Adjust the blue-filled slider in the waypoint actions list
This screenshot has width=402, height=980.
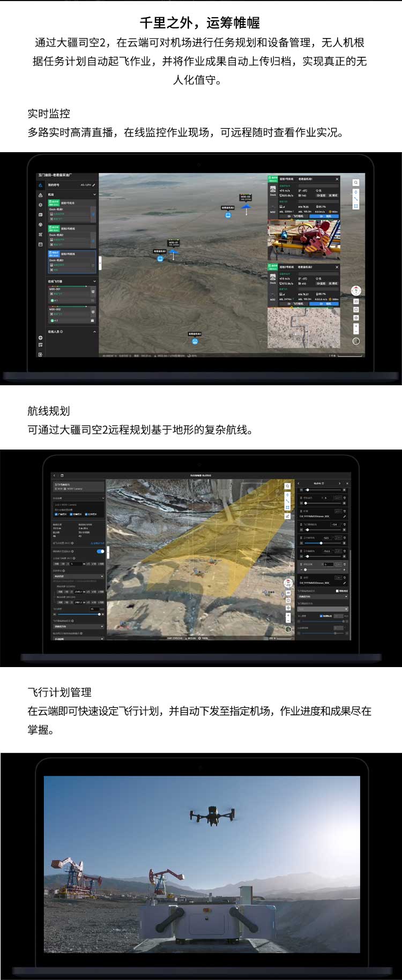click(x=322, y=543)
